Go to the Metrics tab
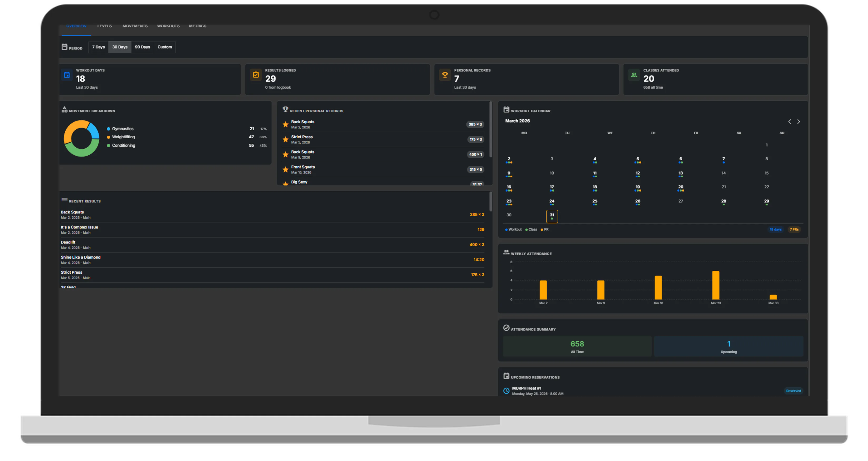Screen dimensions: 868x461 [x=197, y=26]
